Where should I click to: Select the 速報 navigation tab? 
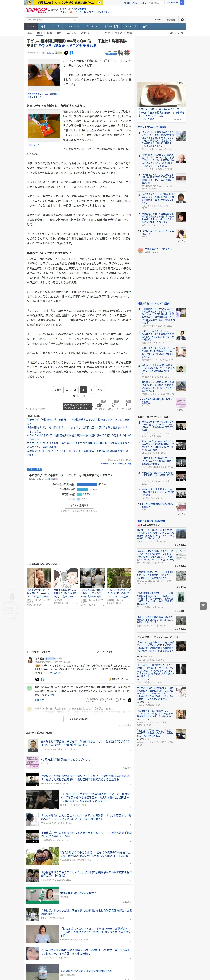(43, 27)
